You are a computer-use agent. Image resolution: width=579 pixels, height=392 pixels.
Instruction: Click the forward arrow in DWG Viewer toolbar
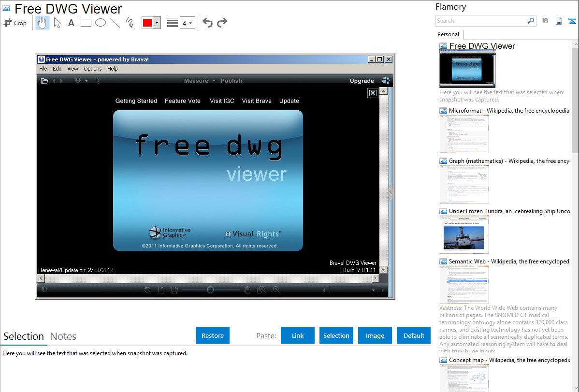coord(62,81)
